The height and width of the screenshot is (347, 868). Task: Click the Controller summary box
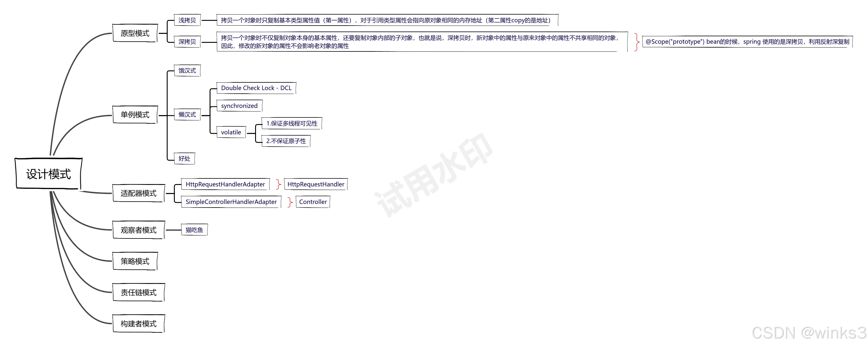313,202
